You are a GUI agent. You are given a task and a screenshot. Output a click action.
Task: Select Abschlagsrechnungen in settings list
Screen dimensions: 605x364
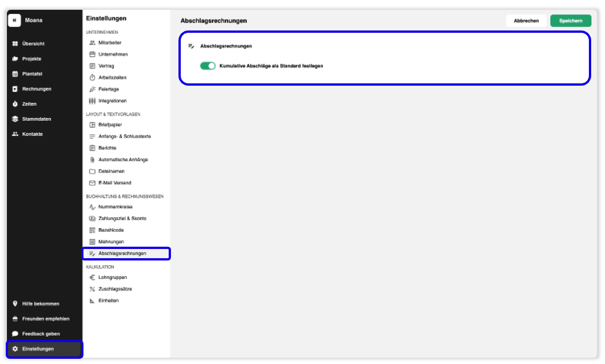coord(127,254)
